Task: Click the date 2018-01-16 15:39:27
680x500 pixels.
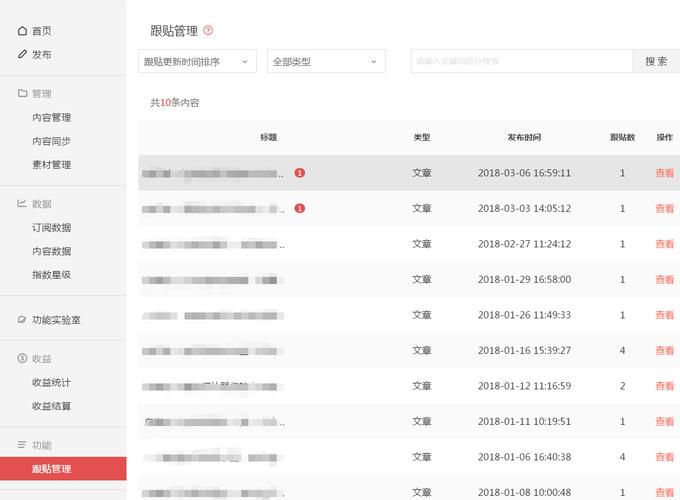Action: pyautogui.click(x=524, y=350)
